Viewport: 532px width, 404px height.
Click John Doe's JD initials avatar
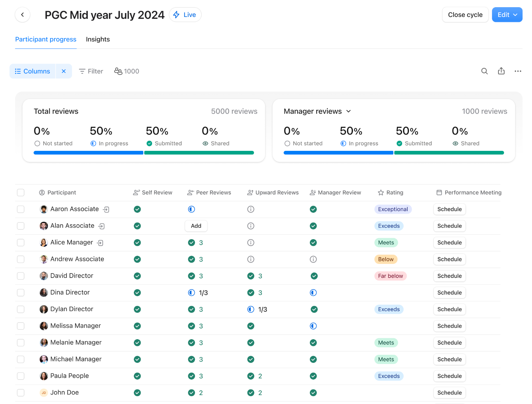coord(44,393)
